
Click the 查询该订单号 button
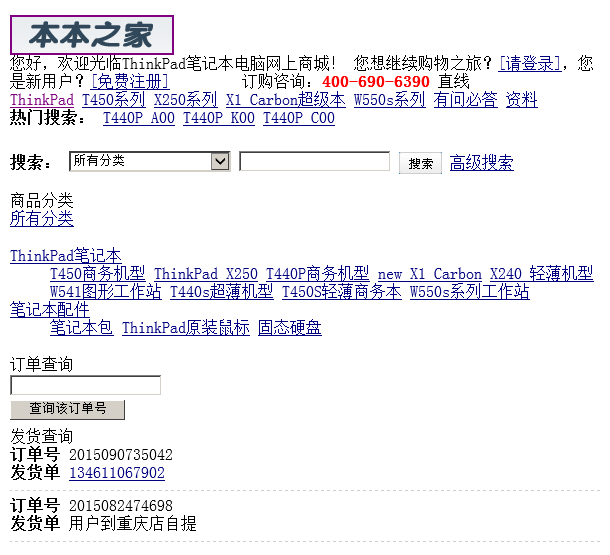(68, 409)
